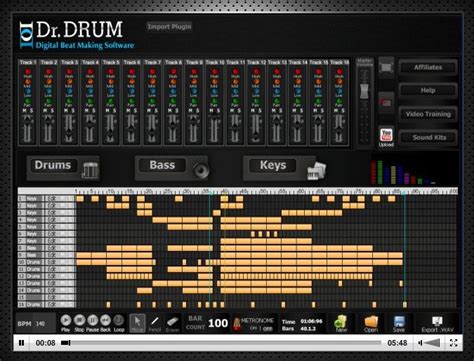This screenshot has height=361, width=474.
Task: Click the Import Plugin button
Action: [169, 27]
